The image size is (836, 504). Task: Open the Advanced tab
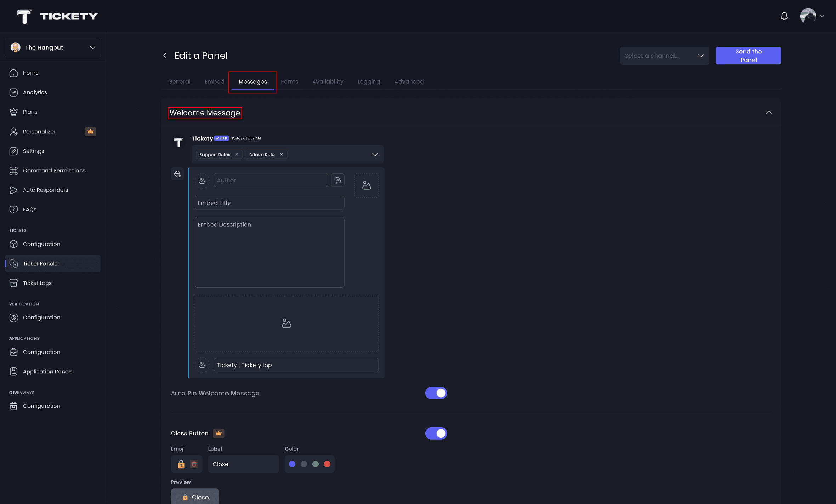point(409,81)
